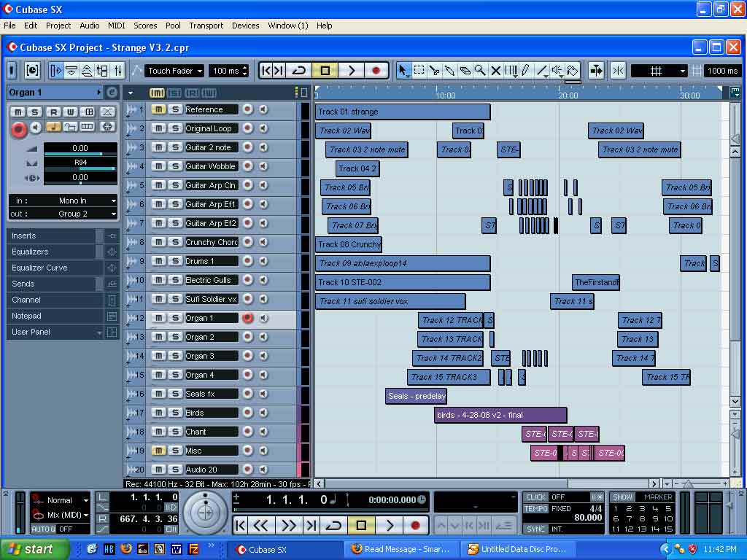747x560 pixels.
Task: Open the Normal record mode dropdown
Action: [60, 500]
